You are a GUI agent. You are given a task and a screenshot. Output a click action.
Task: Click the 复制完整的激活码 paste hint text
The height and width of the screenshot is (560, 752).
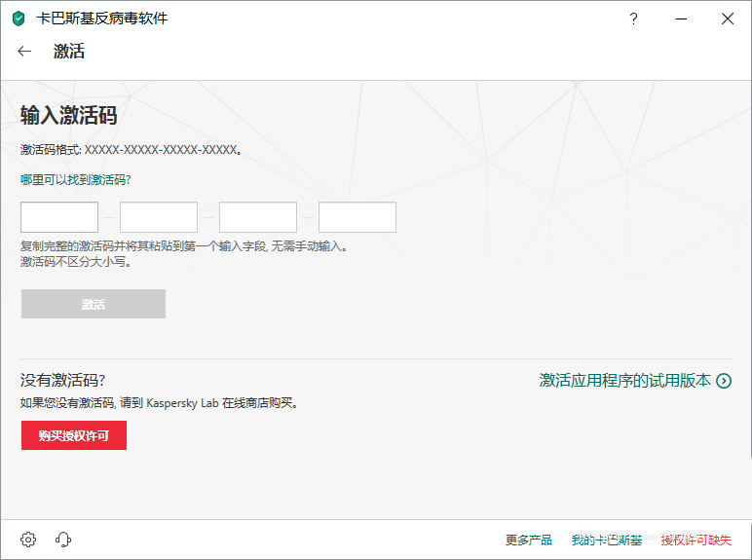(184, 246)
